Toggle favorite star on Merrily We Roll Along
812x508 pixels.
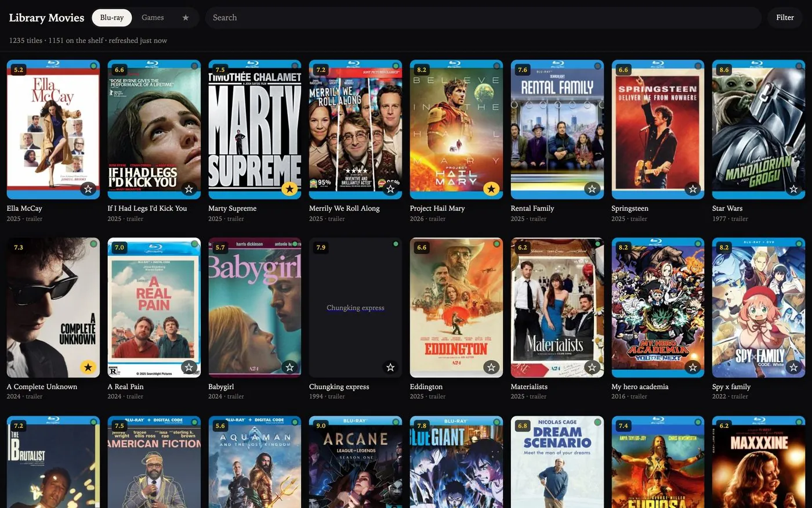[x=390, y=189]
